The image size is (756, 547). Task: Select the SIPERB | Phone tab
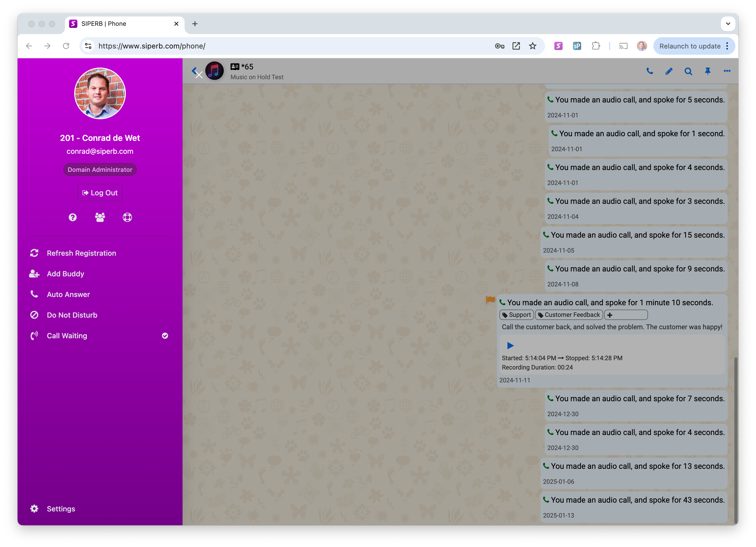click(124, 24)
